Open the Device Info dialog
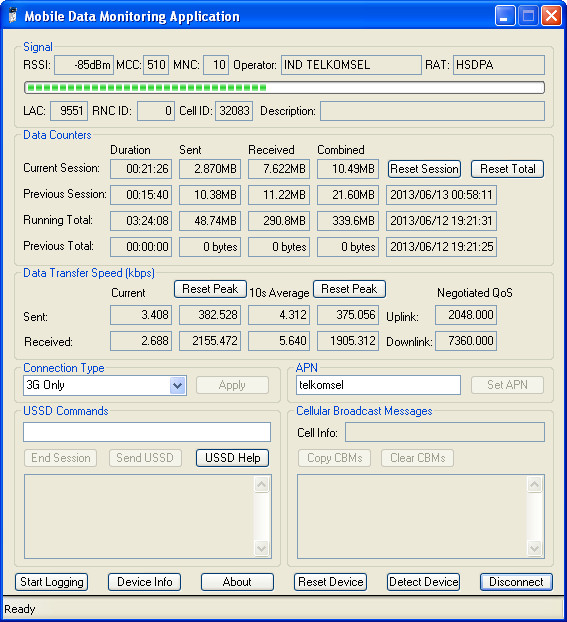 [x=144, y=582]
